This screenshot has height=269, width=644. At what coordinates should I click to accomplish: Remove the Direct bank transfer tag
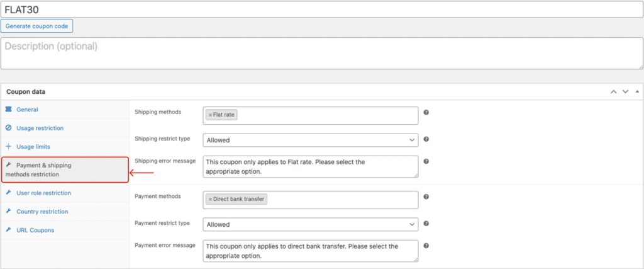[x=210, y=199]
